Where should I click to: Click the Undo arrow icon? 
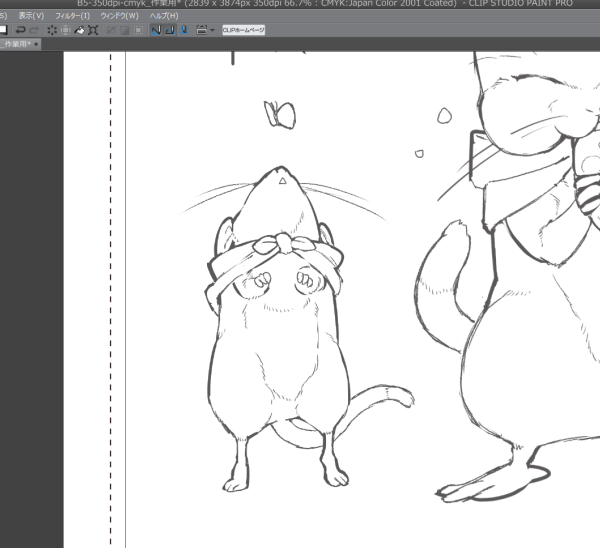(x=20, y=30)
